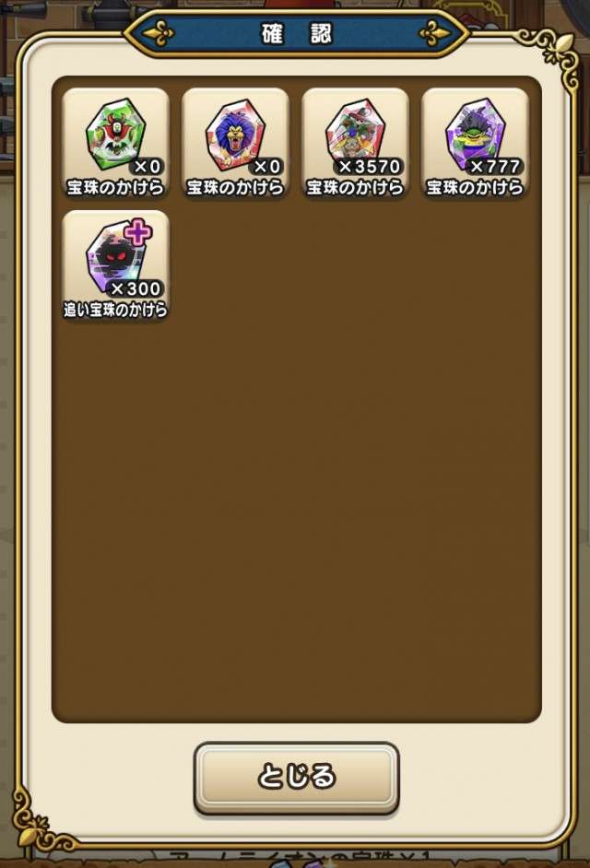Viewport: 590px width, 868px height.
Task: Tap the black shadow orb with red eyes
Action: click(x=116, y=256)
